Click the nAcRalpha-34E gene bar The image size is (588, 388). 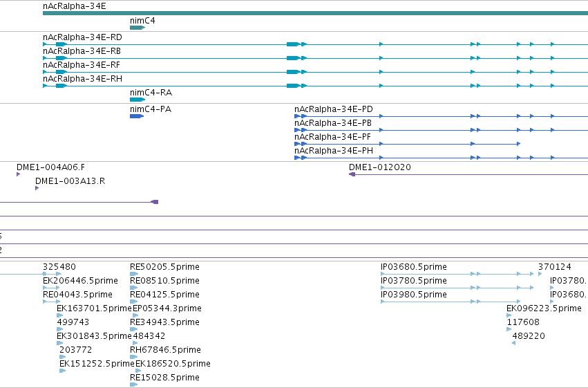pos(315,14)
